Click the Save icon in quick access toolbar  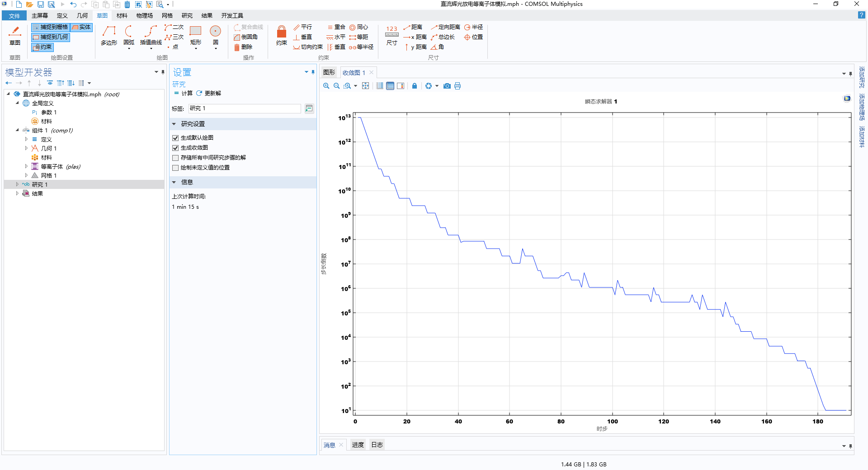pos(41,5)
